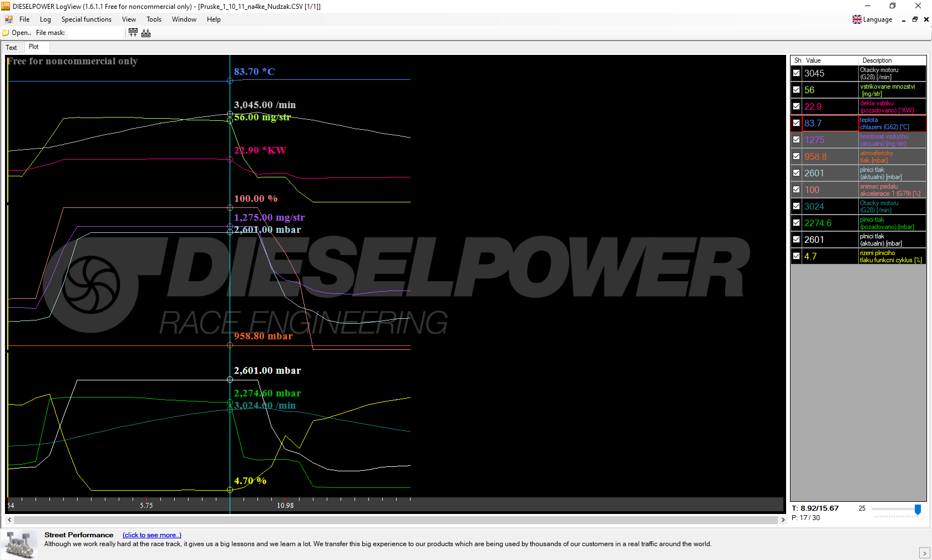The height and width of the screenshot is (560, 932).
Task: Click the upward-arrows panel toolbar icon
Action: pyautogui.click(x=133, y=33)
